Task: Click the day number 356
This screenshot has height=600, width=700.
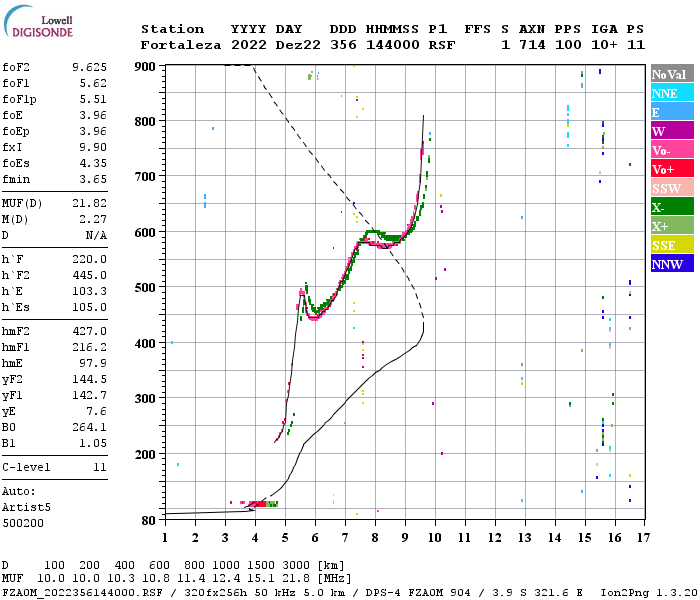Action: coord(343,45)
